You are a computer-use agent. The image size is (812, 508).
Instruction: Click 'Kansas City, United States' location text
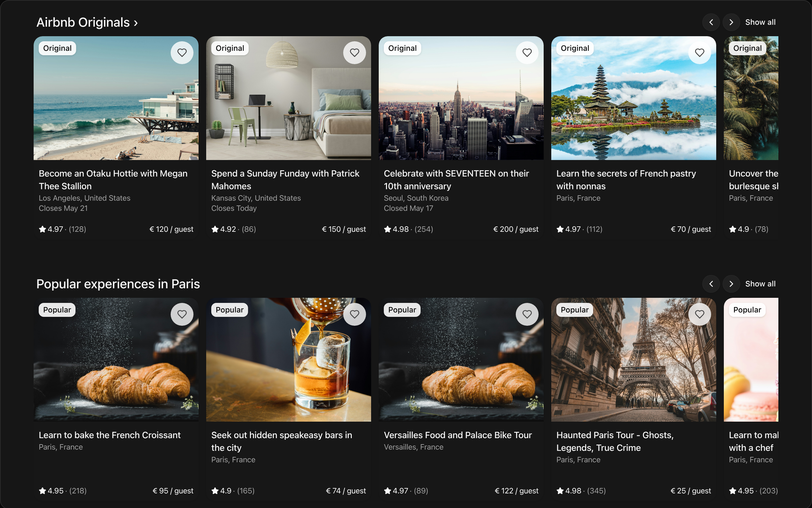pos(256,198)
